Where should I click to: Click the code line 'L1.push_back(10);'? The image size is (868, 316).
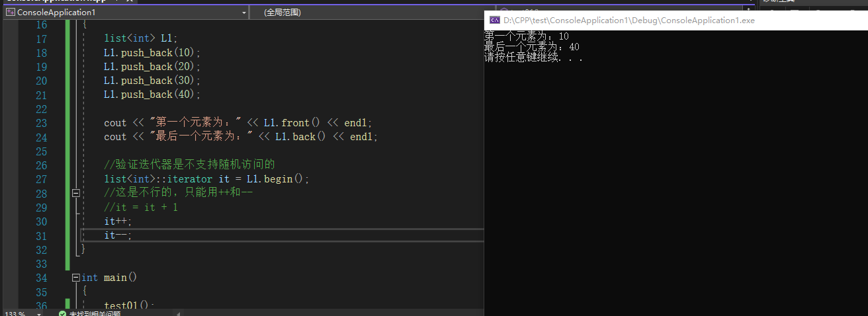click(152, 52)
